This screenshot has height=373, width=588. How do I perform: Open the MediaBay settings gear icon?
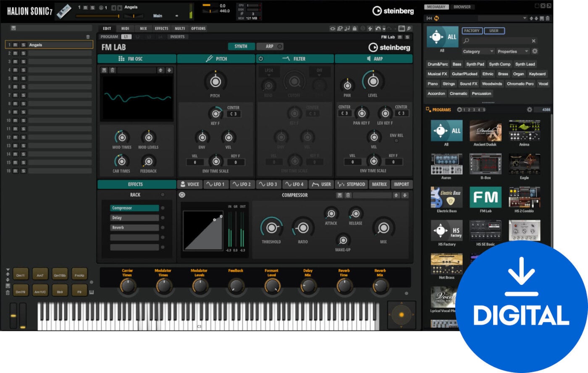[x=535, y=51]
